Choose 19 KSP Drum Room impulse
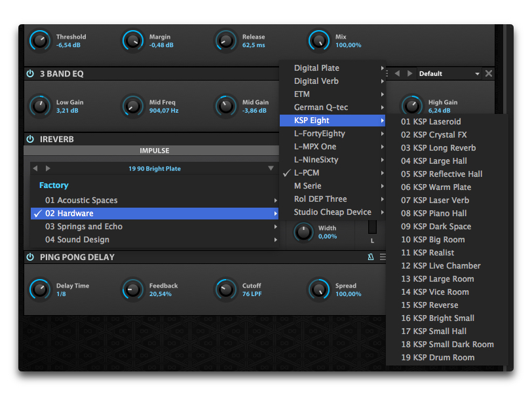 [x=447, y=357]
